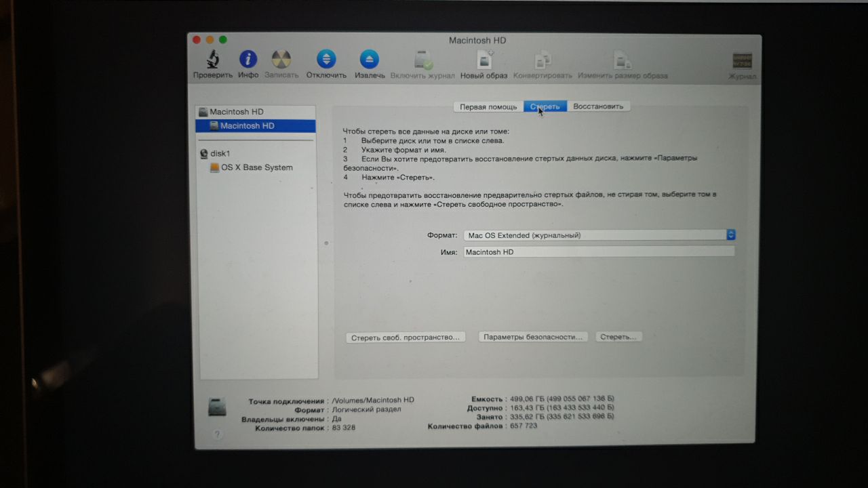Open the Журнал log icon
Viewport: 868px width, 488px height.
coord(742,60)
